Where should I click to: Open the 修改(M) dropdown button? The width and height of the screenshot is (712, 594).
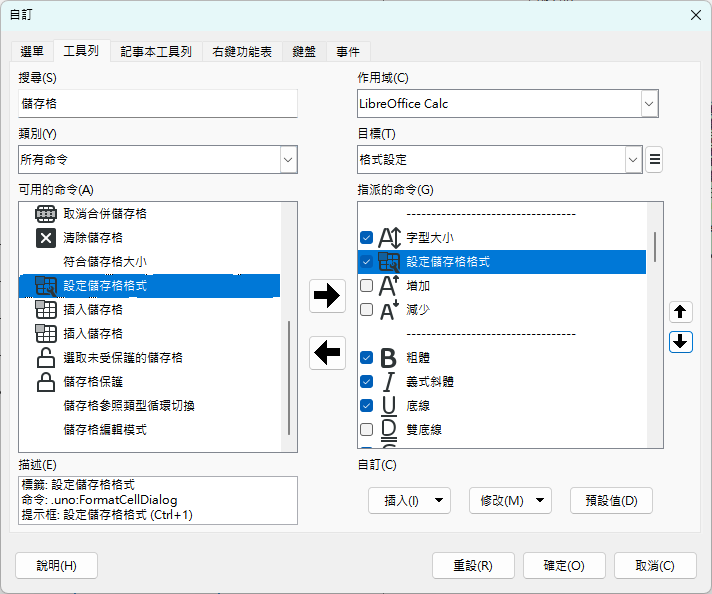[510, 500]
